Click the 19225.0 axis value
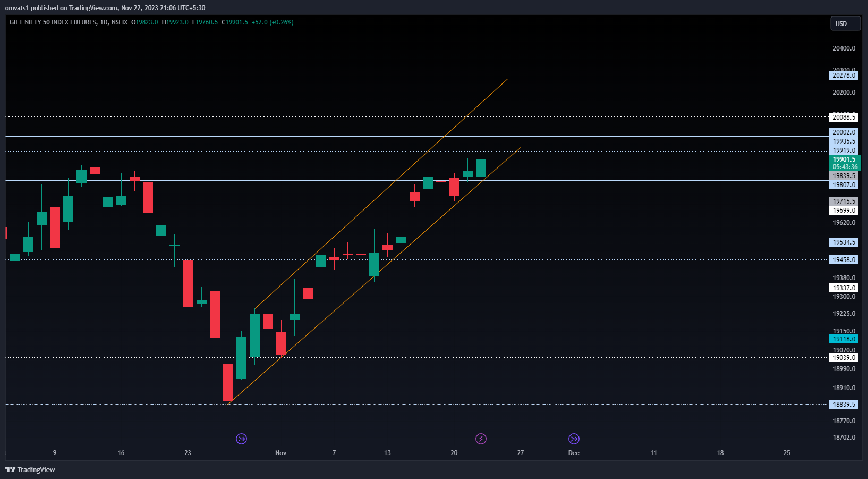 coord(844,314)
